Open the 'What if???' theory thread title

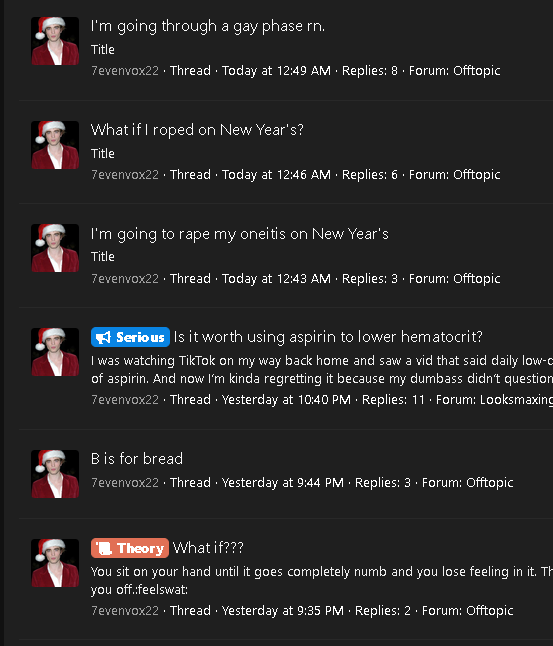pos(208,548)
